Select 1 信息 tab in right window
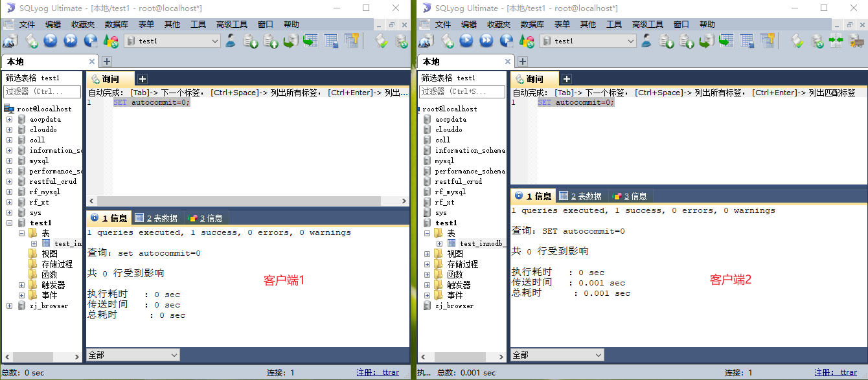868x380 pixels. 533,196
